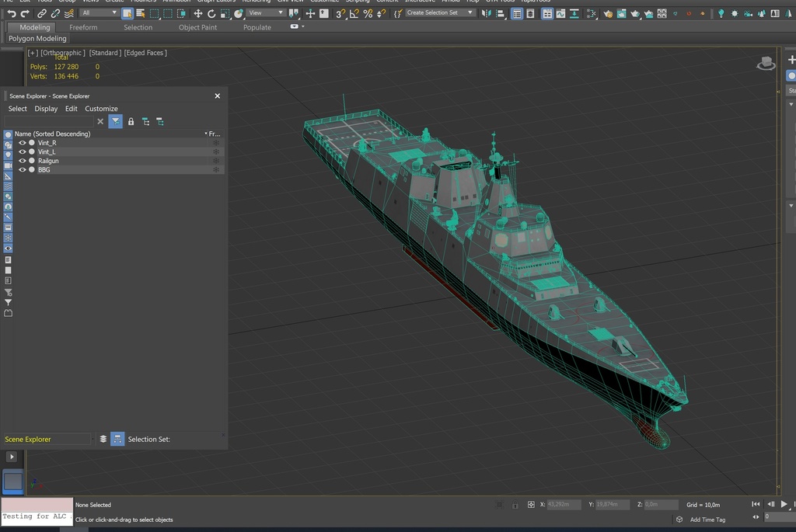796x532 pixels.
Task: Click the X coordinate input field
Action: [564, 505]
